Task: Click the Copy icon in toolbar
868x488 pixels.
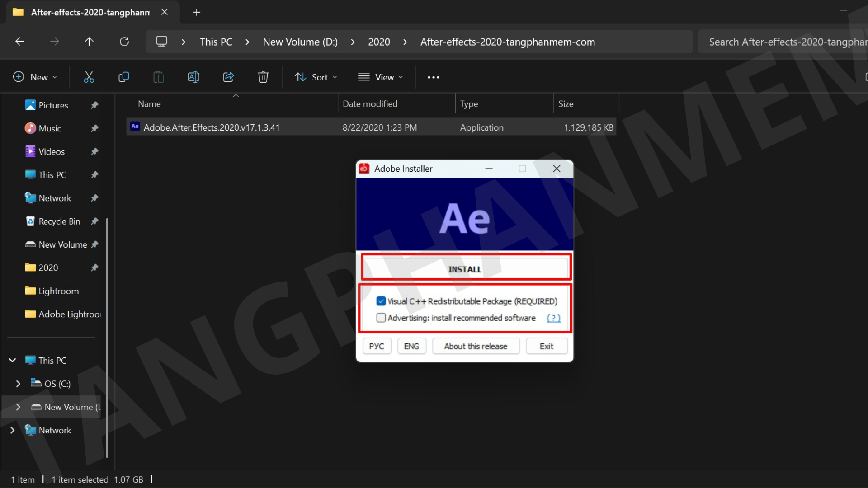Action: point(123,77)
